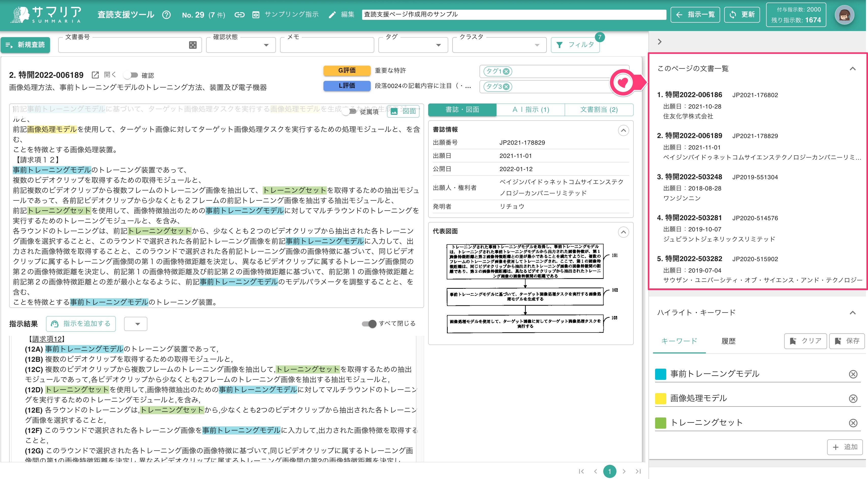
Task: Collapse the 書誌情報 section
Action: pos(623,130)
